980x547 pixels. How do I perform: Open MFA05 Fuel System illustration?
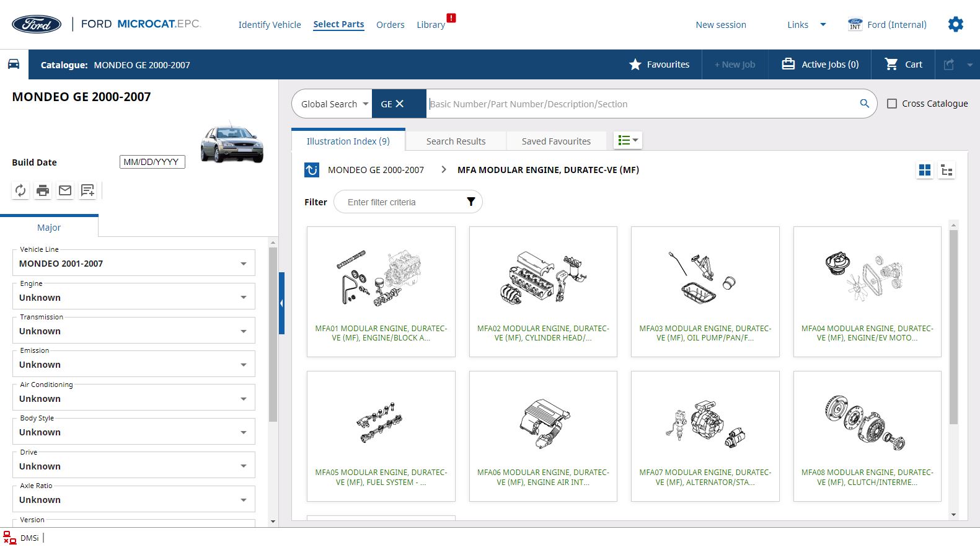coord(381,436)
